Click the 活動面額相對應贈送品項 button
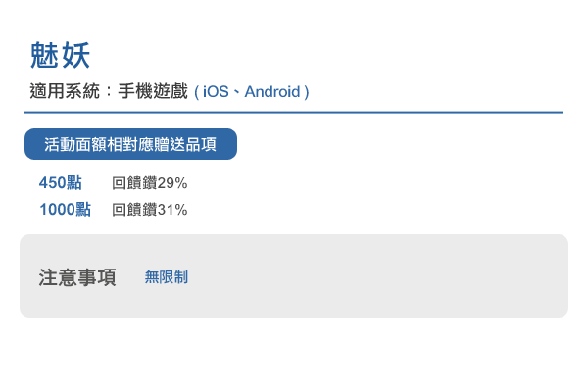The image size is (588, 392). (130, 144)
